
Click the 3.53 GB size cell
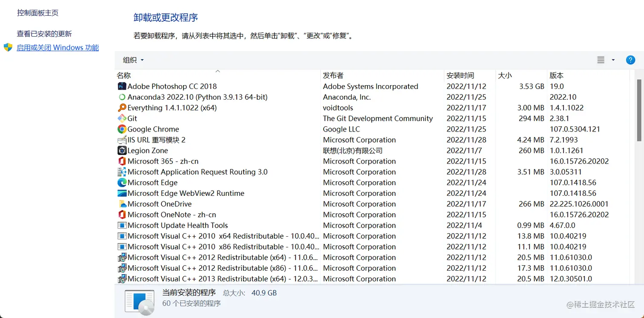coord(532,86)
